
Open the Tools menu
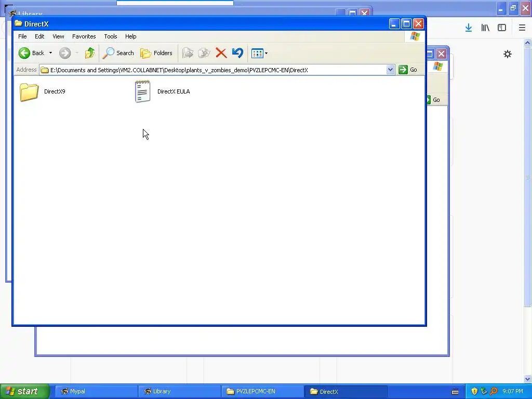coord(111,36)
